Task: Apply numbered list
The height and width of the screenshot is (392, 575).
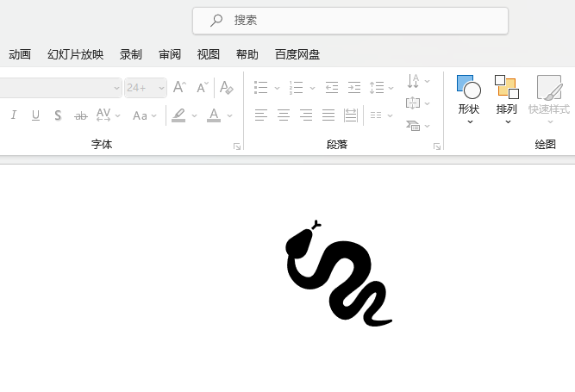Action: point(296,88)
